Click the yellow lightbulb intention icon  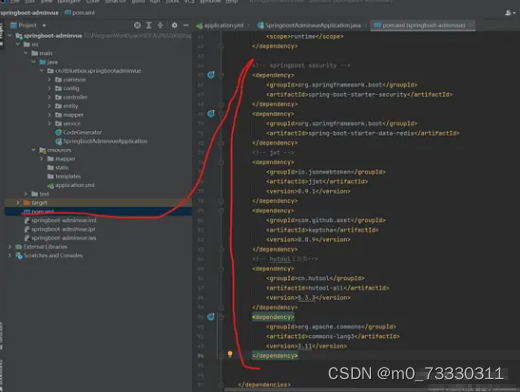coord(230,354)
